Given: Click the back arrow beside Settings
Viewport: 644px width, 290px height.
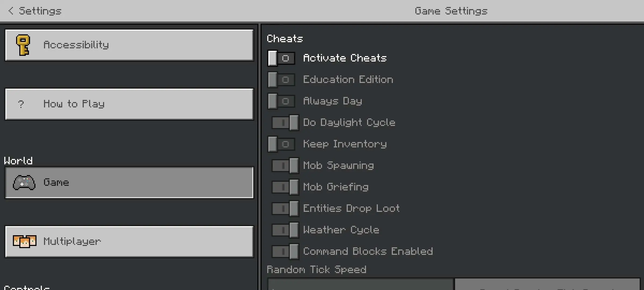Looking at the screenshot, I should [11, 11].
